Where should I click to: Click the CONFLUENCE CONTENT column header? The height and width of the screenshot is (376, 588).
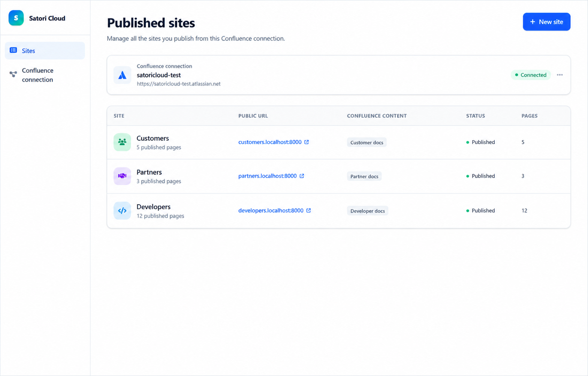pos(377,116)
